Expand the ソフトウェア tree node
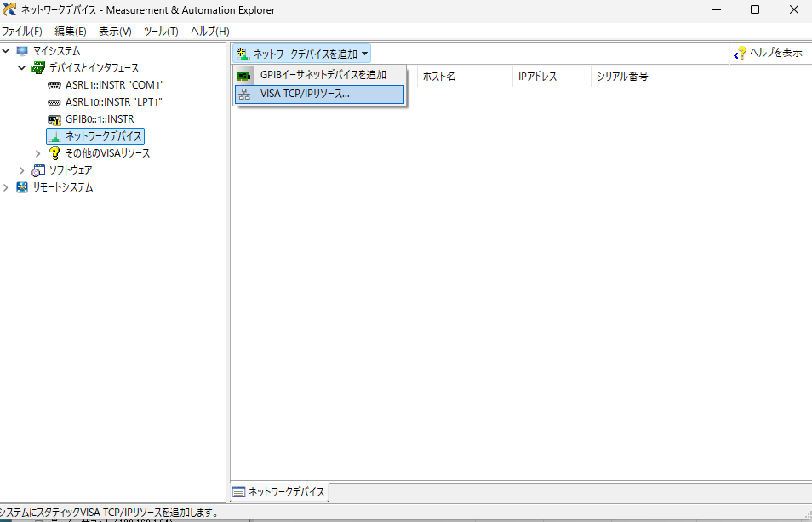 22,170
